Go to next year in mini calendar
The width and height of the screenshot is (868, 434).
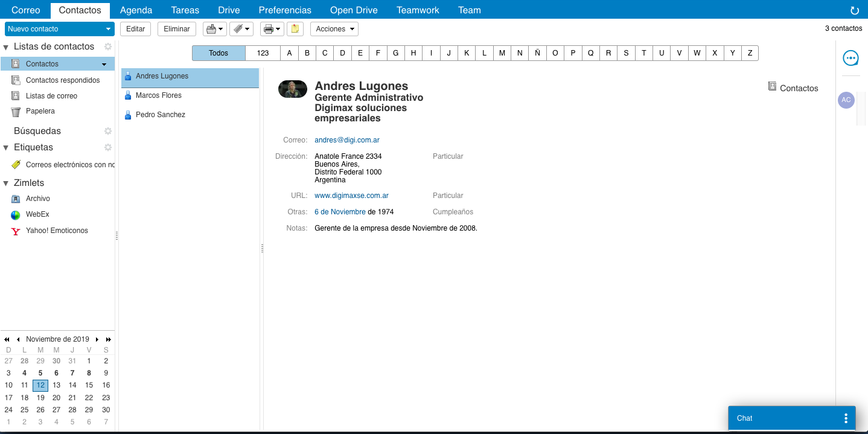(109, 339)
